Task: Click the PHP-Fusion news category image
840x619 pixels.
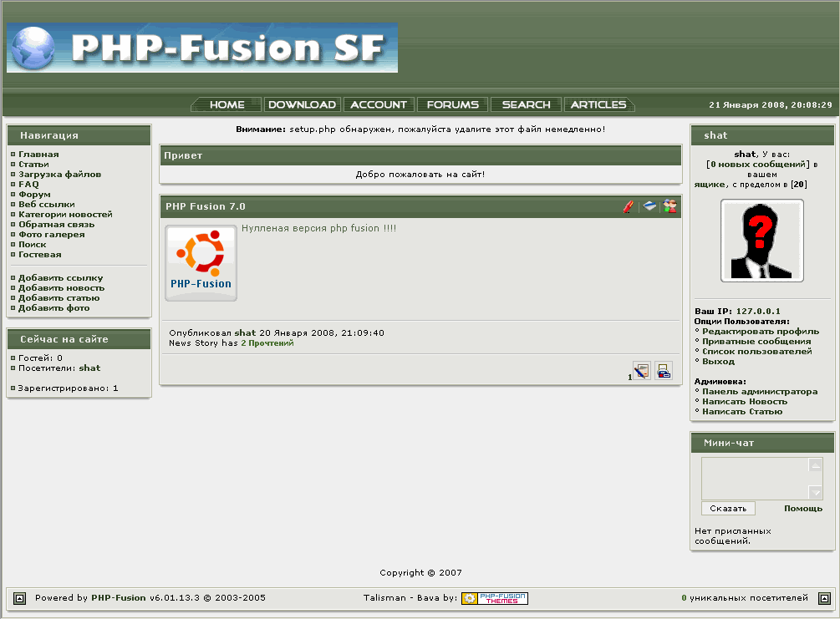Action: [x=201, y=263]
